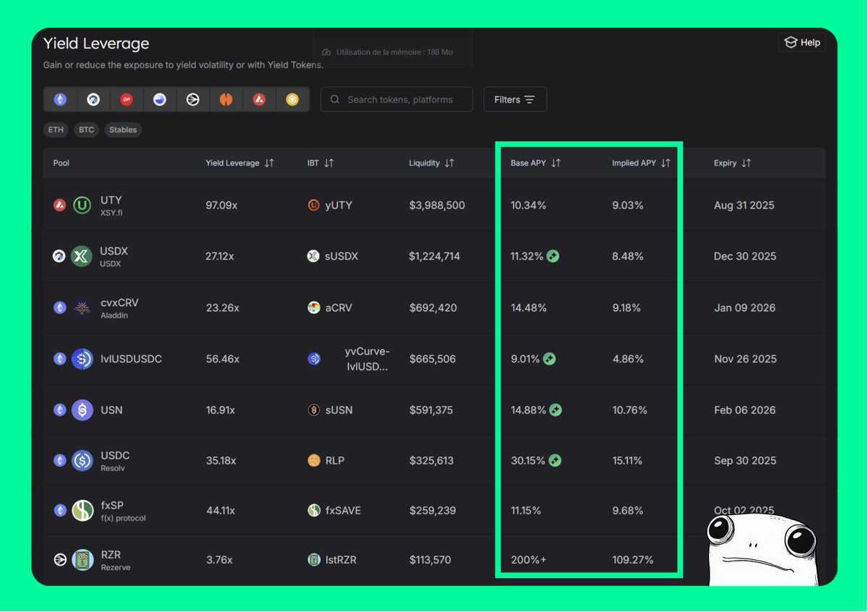Select the Arbitrum network filter icon

pos(93,100)
